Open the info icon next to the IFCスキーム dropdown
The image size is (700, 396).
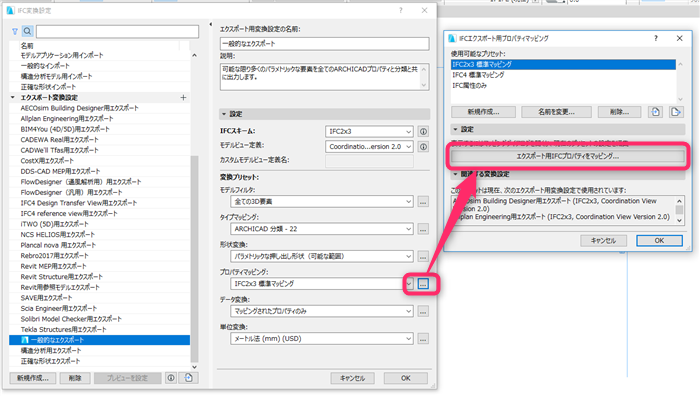(423, 131)
